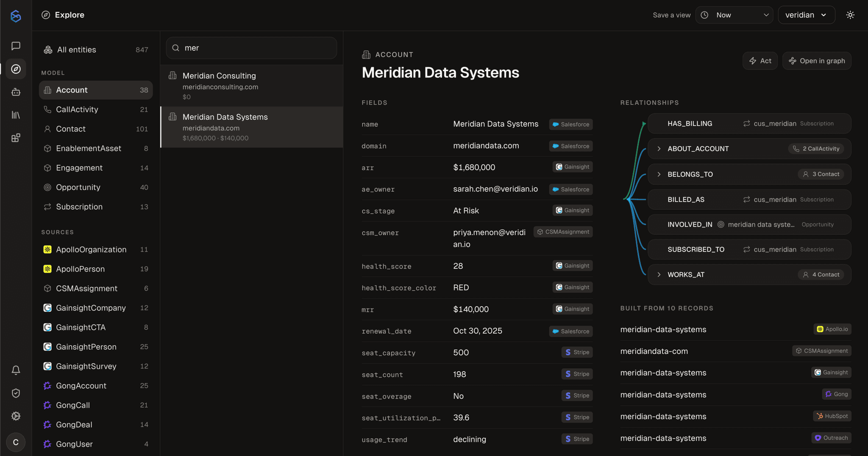This screenshot has height=456, width=868.
Task: Select All entities in sidebar
Action: pos(96,50)
